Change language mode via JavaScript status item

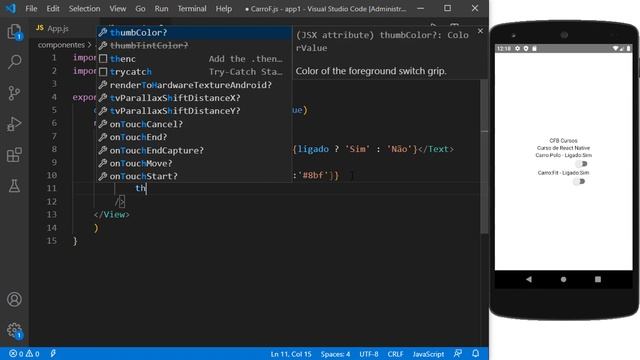(428, 354)
